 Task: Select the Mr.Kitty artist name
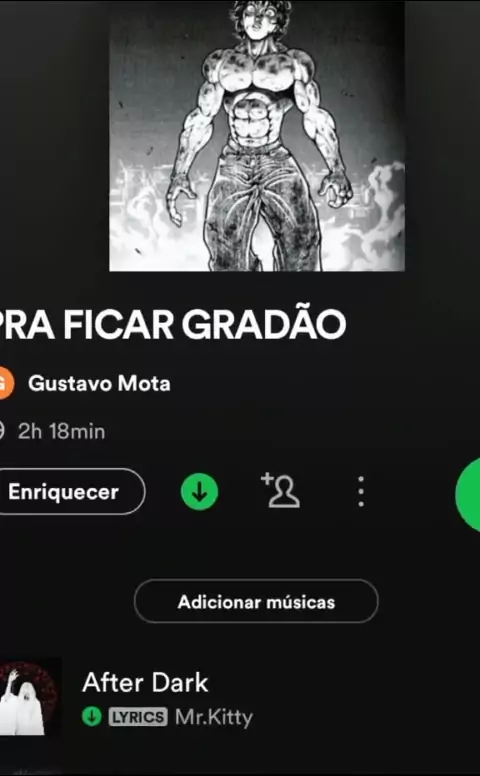[x=214, y=717]
